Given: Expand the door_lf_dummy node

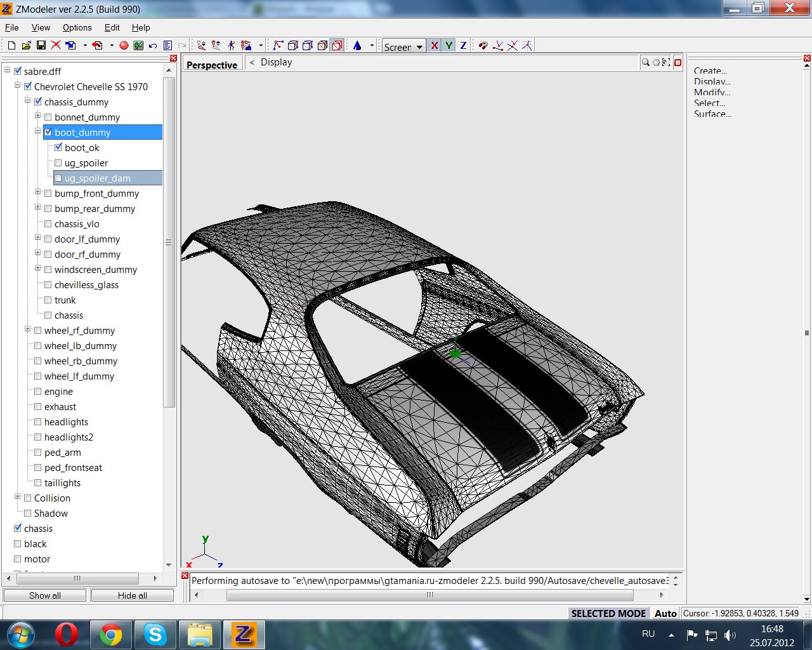Looking at the screenshot, I should click(x=37, y=238).
